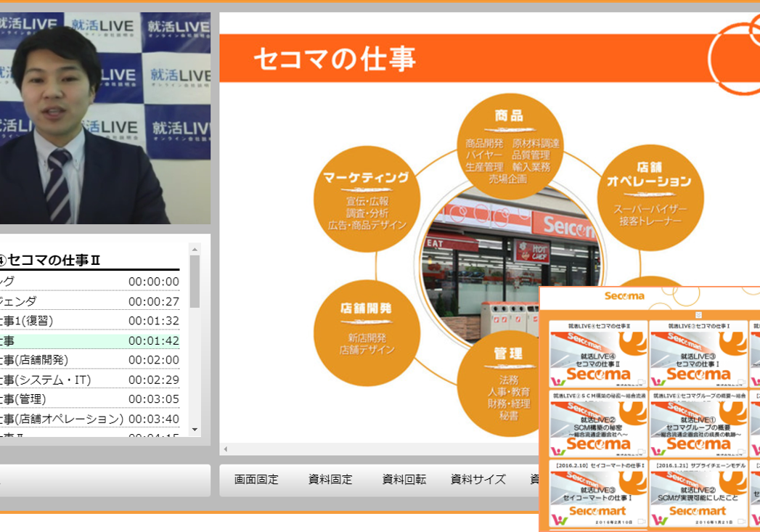
Task: Collapse the video list with the double-chevron icon
Action: [698, 315]
